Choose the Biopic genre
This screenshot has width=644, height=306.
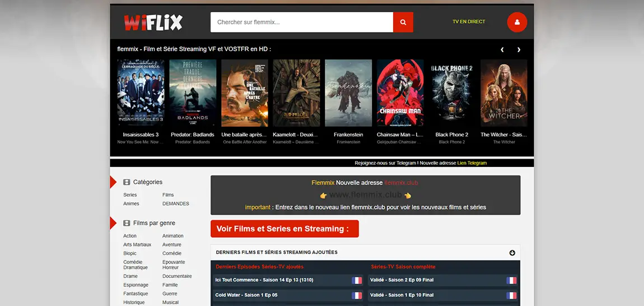130,253
